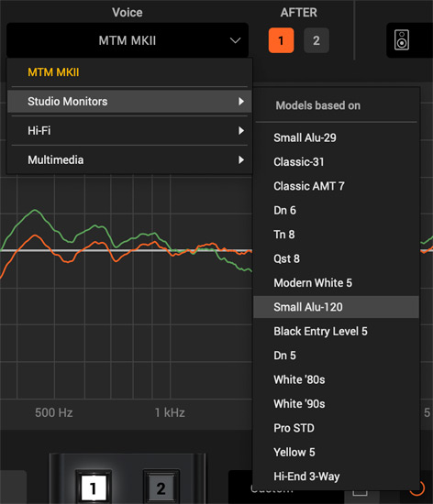
Task: Select White '90s model
Action: [336, 404]
